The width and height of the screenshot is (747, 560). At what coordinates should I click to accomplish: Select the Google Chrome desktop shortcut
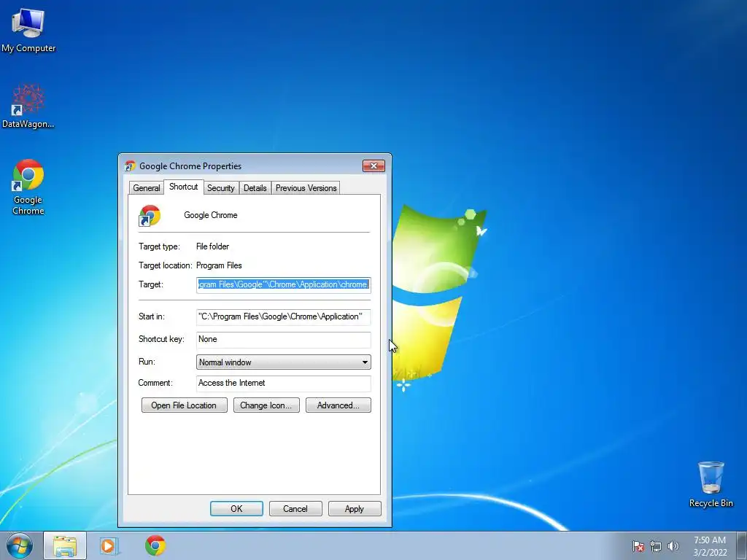coord(28,187)
